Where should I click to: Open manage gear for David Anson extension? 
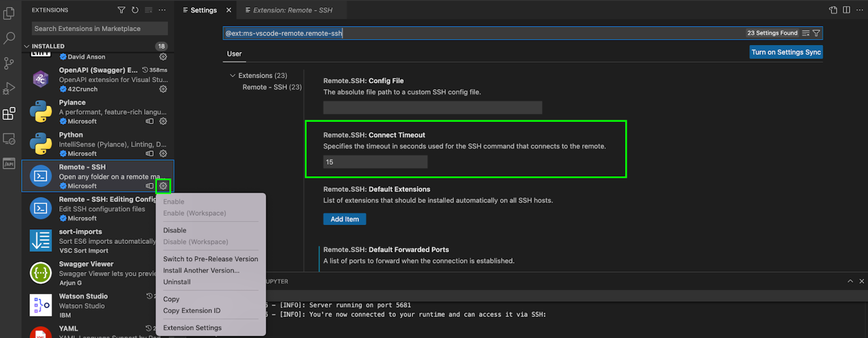163,57
